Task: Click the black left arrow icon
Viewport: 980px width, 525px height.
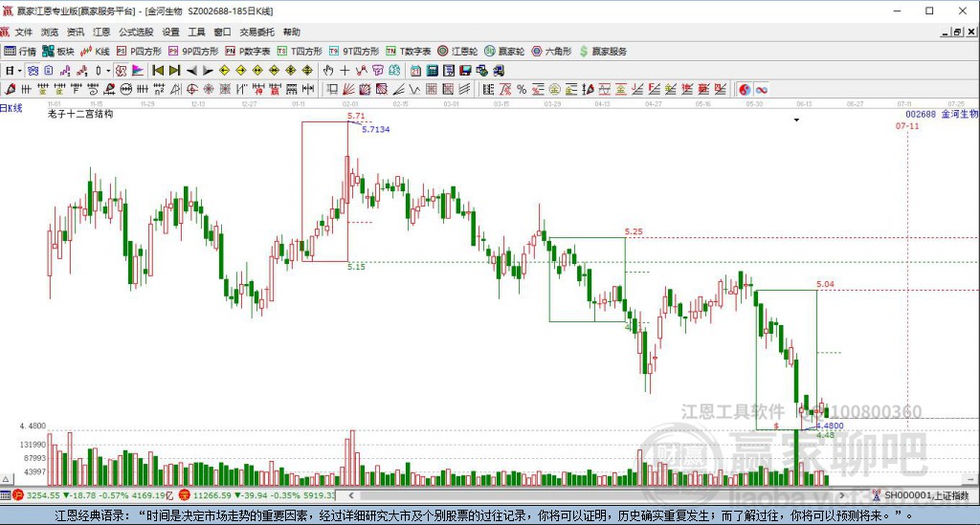Action: [191, 71]
